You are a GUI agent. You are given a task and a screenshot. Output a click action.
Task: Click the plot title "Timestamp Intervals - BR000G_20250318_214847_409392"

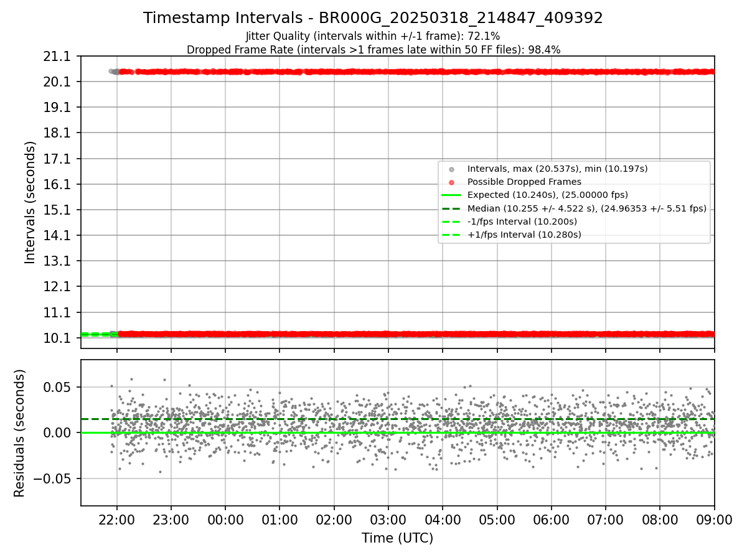tap(373, 18)
